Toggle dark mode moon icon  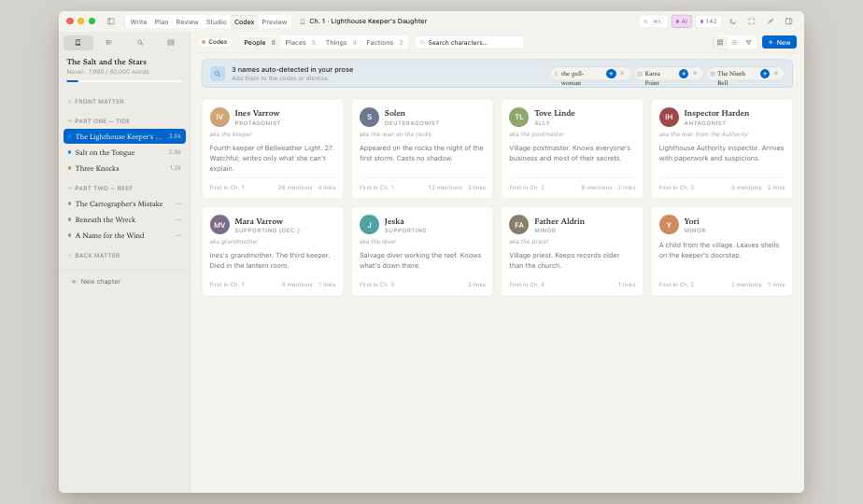point(732,21)
